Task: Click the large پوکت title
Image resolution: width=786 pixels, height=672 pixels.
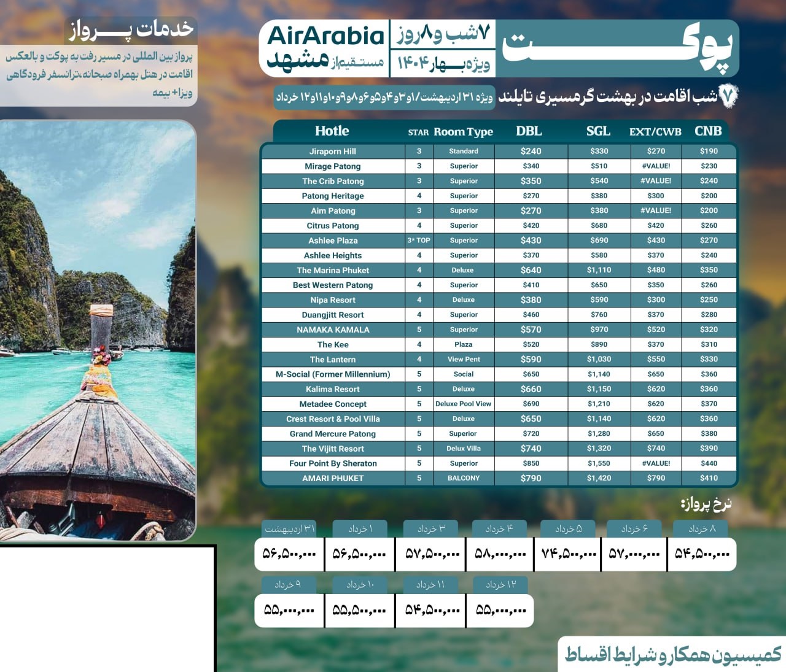Action: pyautogui.click(x=617, y=48)
